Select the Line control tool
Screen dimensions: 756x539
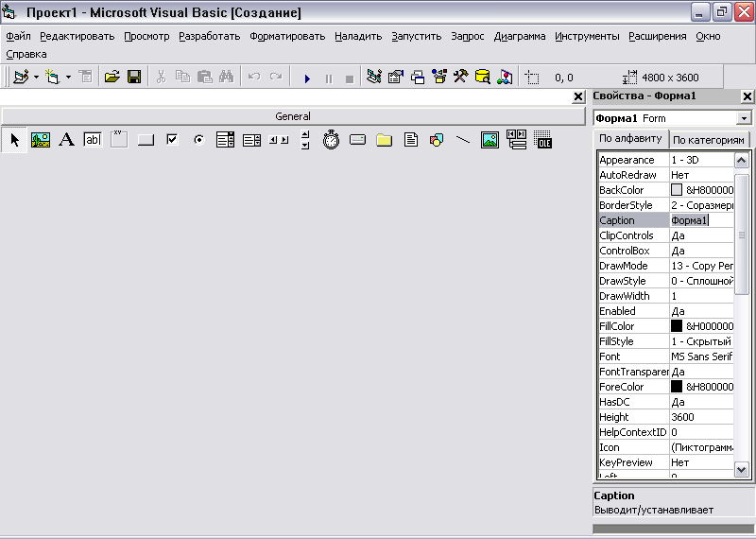463,140
